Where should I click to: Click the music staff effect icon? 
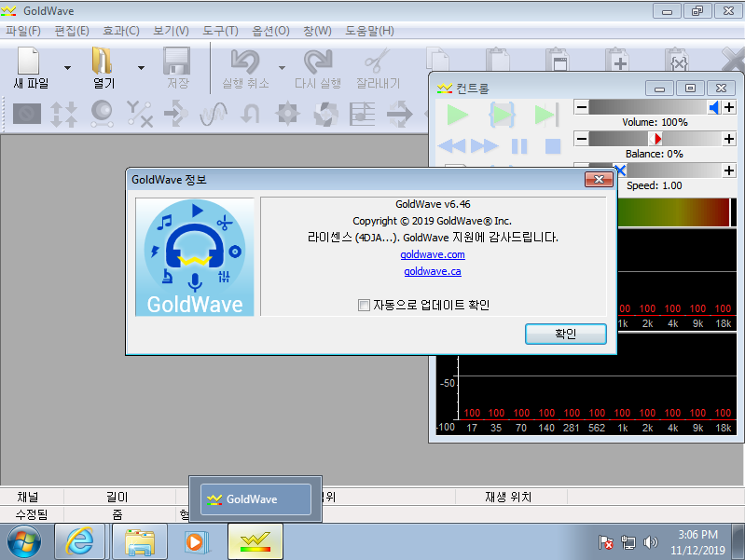(362, 114)
